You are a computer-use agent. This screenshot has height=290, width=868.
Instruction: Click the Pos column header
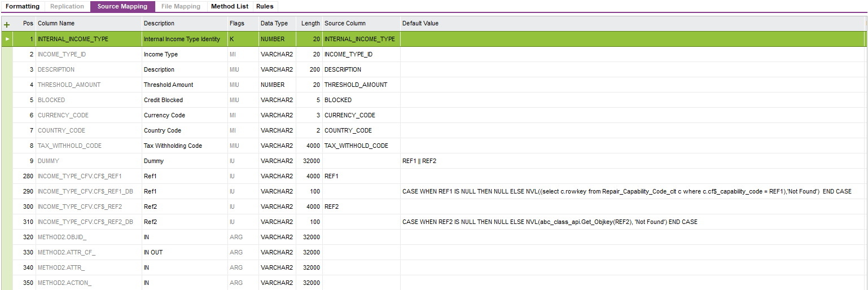(x=28, y=24)
